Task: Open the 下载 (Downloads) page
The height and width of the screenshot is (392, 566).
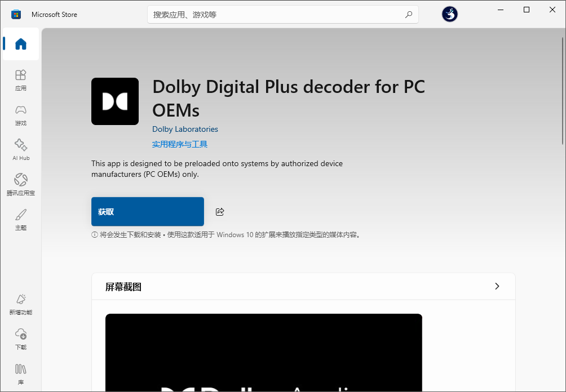Action: coord(20,339)
